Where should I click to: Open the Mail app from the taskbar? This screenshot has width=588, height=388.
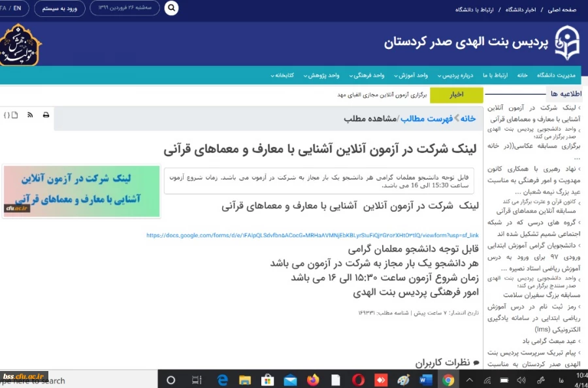pyautogui.click(x=289, y=379)
